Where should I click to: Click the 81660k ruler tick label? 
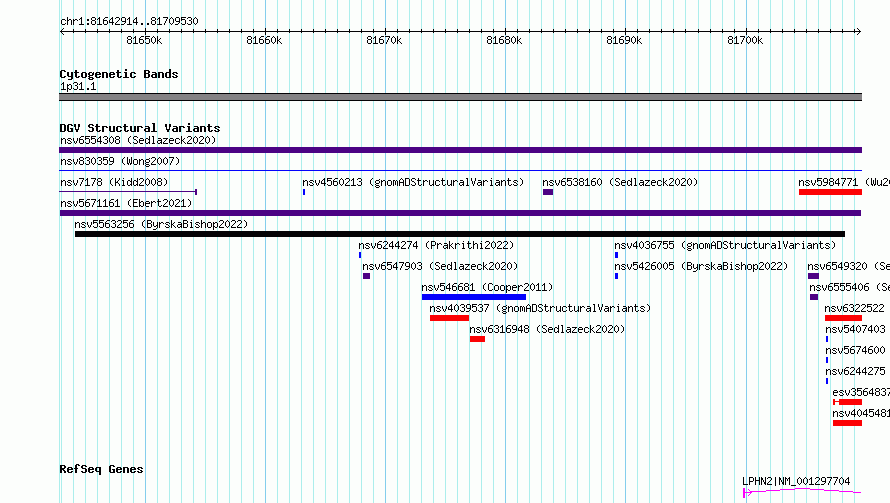(264, 40)
